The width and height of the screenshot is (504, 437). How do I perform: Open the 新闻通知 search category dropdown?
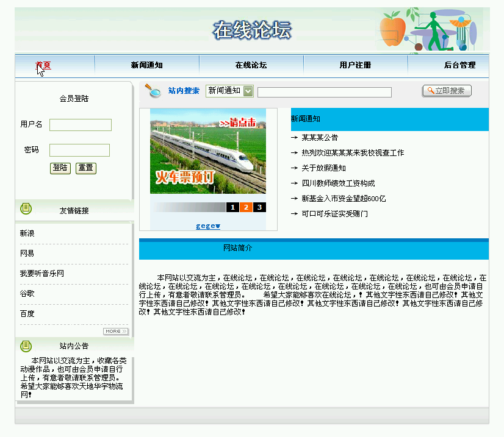pyautogui.click(x=229, y=91)
